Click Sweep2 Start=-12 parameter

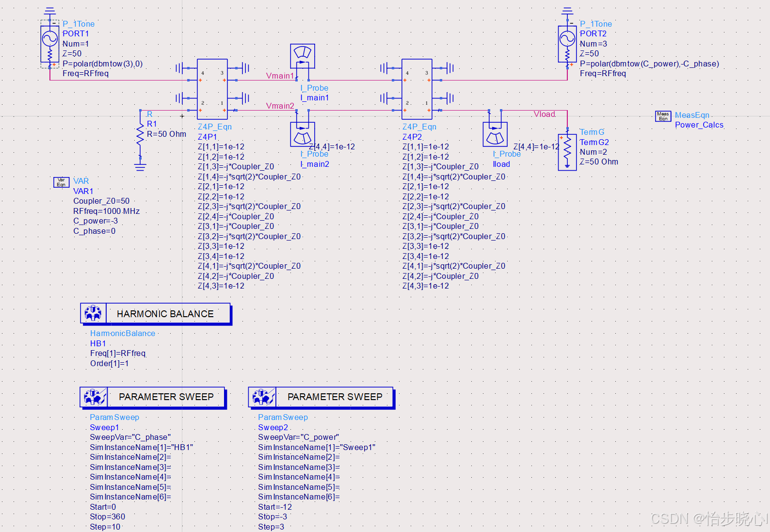(275, 507)
